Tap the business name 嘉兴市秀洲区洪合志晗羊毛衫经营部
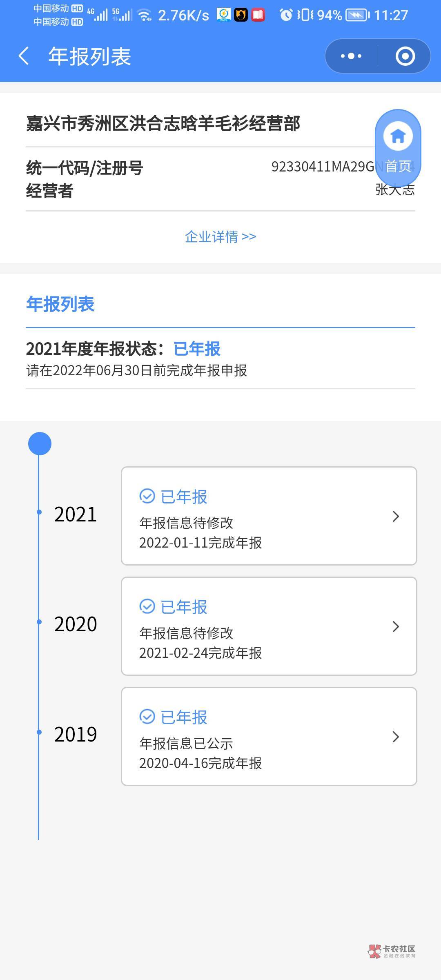Screen dimensions: 441x980 [x=163, y=123]
